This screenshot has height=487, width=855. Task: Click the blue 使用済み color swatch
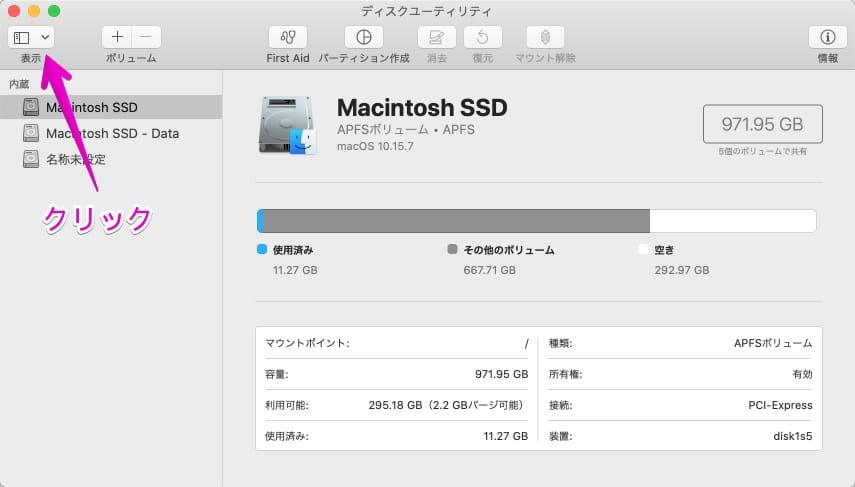pos(262,249)
